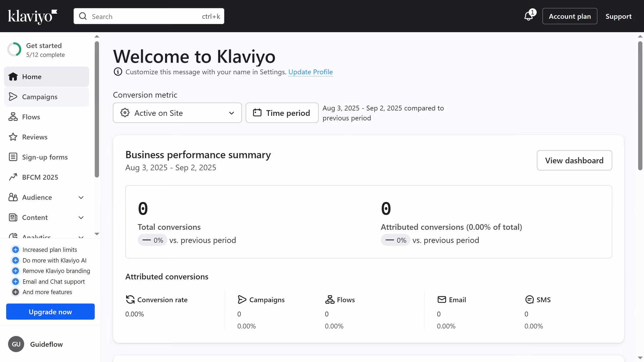Open the Active on Site conversion metric dropdown
Image resolution: width=644 pixels, height=362 pixels.
tap(177, 113)
